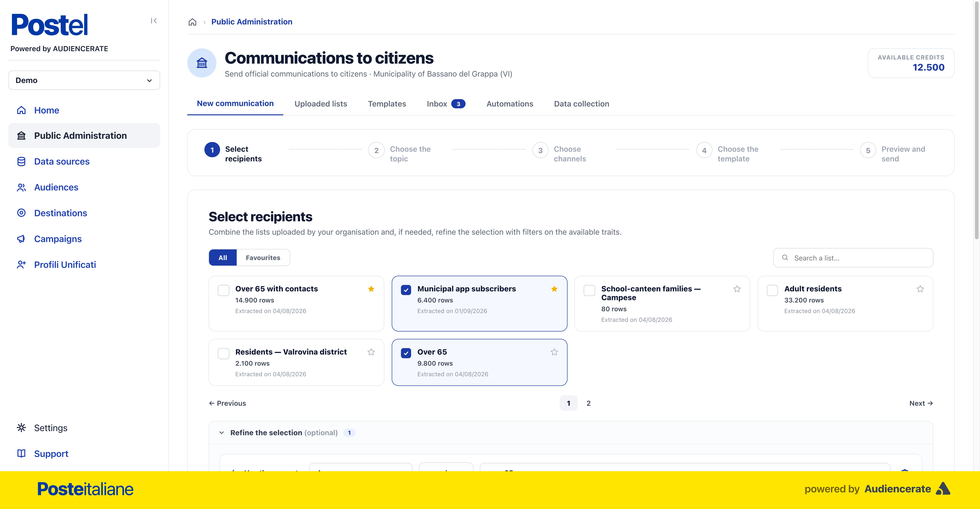Check School-canteen families — Campese checkbox
The image size is (980, 509).
589,290
